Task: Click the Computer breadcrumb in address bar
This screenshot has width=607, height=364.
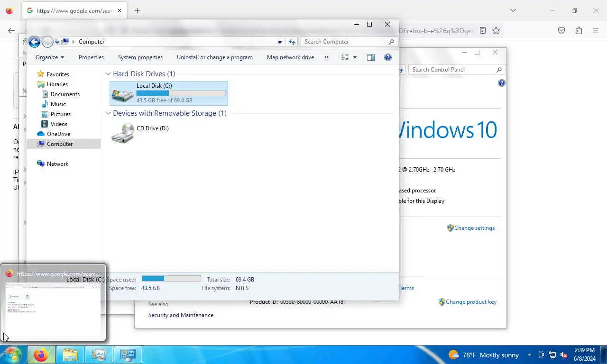Action: pyautogui.click(x=92, y=42)
